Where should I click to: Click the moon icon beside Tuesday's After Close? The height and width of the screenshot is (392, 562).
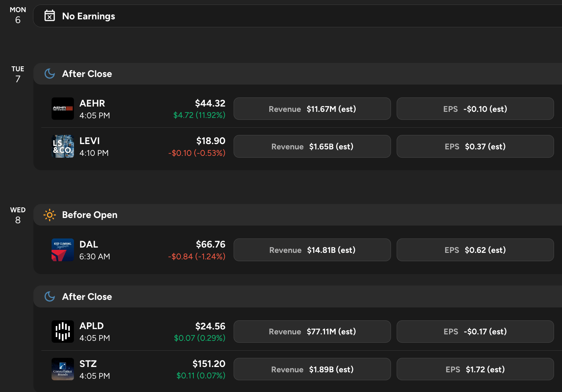pyautogui.click(x=50, y=74)
